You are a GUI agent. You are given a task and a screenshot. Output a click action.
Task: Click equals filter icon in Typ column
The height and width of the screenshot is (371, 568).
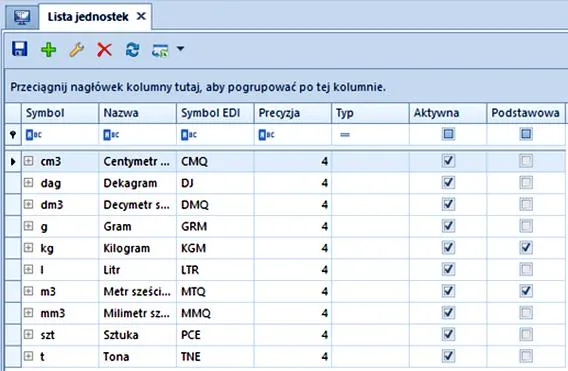point(345,135)
